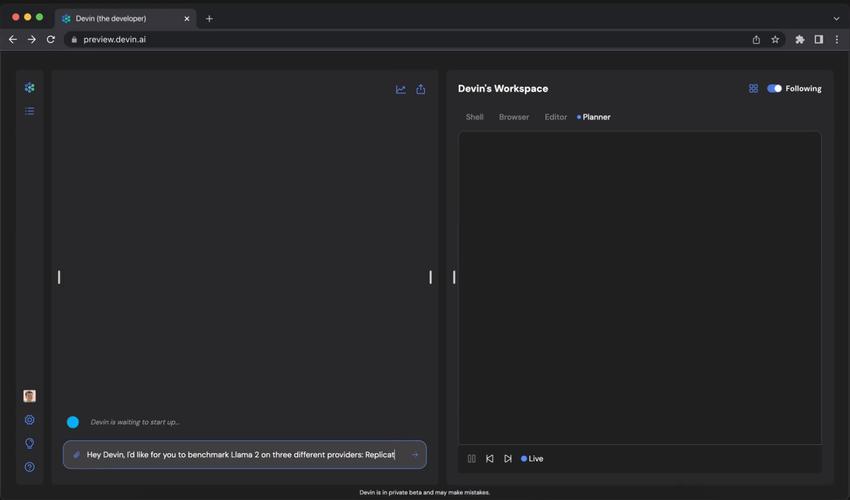The width and height of the screenshot is (850, 500).
Task: Click the share icon above chat
Action: [x=421, y=90]
